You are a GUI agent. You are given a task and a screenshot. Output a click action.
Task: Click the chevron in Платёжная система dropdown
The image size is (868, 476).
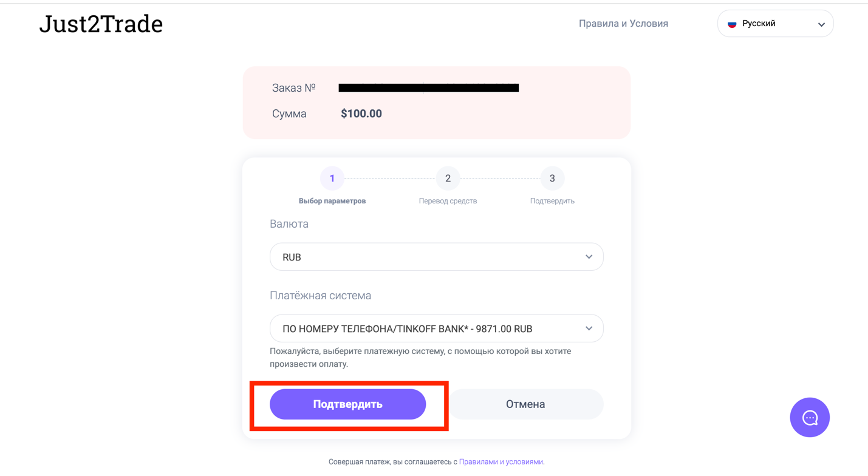(x=589, y=328)
